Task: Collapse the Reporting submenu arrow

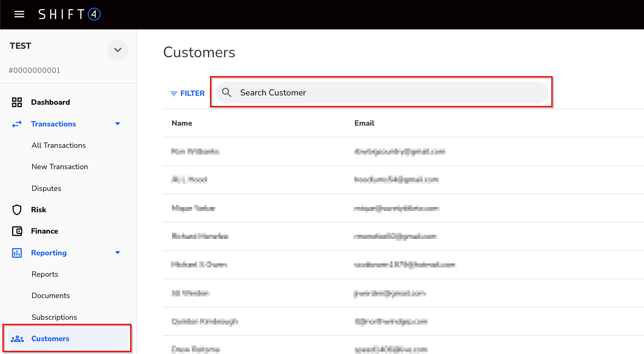Action: click(x=118, y=253)
